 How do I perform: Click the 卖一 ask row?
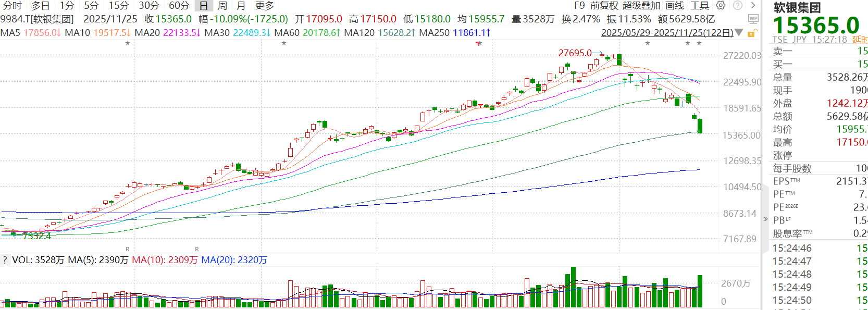pyautogui.click(x=820, y=51)
